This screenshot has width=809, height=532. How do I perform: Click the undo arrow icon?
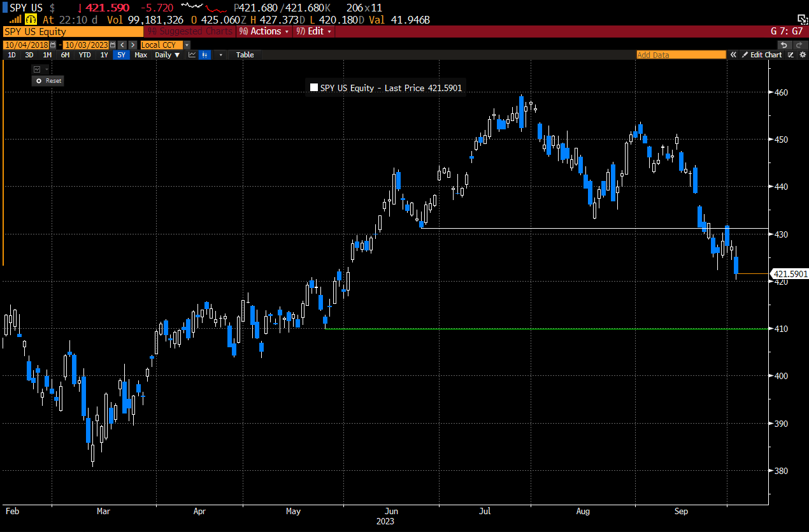point(783,45)
